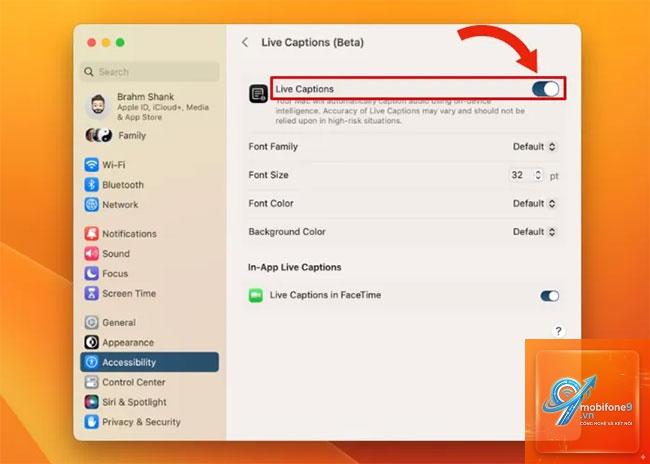The height and width of the screenshot is (464, 650).
Task: Click the Font Size stepper arrows
Action: pyautogui.click(x=538, y=175)
